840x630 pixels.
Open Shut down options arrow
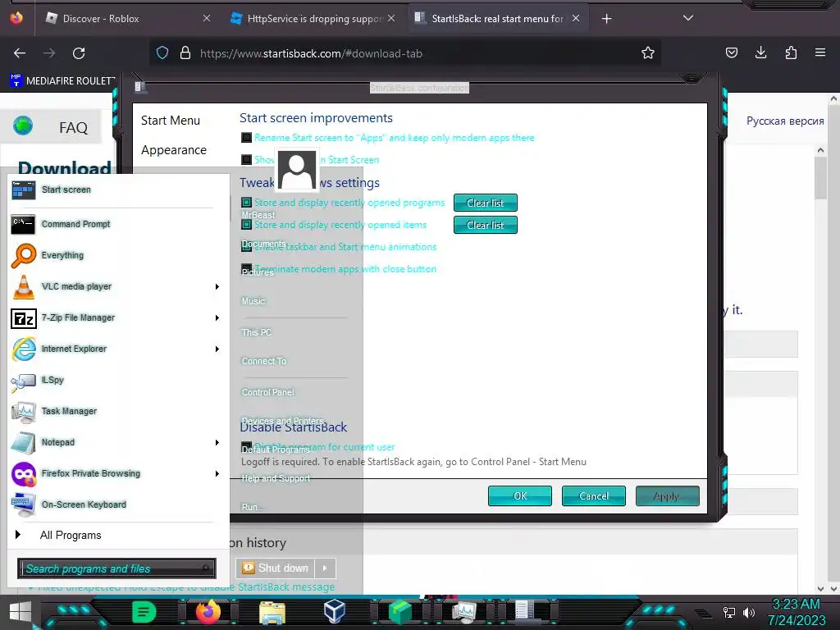pos(325,568)
